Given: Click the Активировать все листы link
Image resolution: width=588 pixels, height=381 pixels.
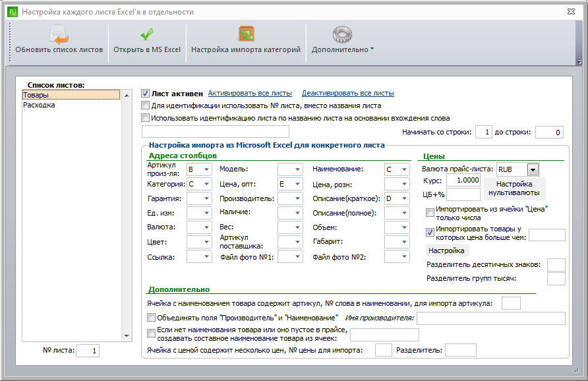Looking at the screenshot, I should coord(250,93).
